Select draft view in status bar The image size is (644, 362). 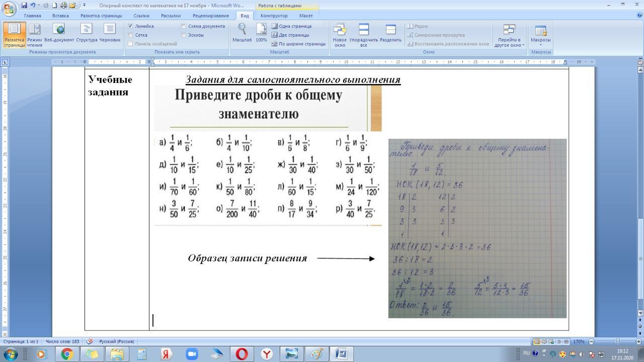tap(566, 341)
